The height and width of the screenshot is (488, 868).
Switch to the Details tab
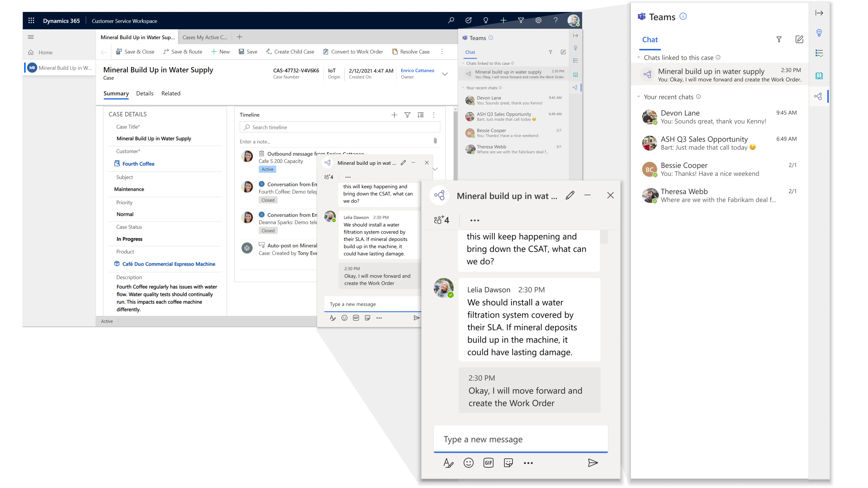144,94
